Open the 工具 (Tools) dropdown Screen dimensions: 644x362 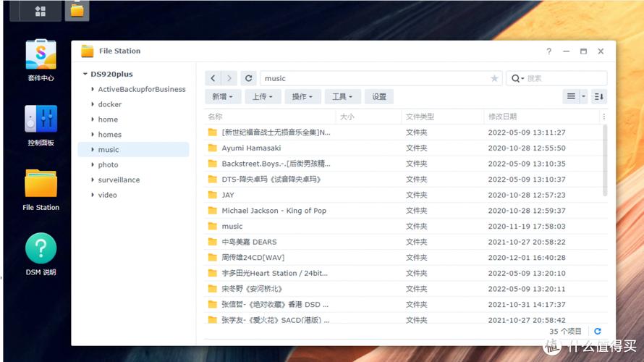point(342,96)
